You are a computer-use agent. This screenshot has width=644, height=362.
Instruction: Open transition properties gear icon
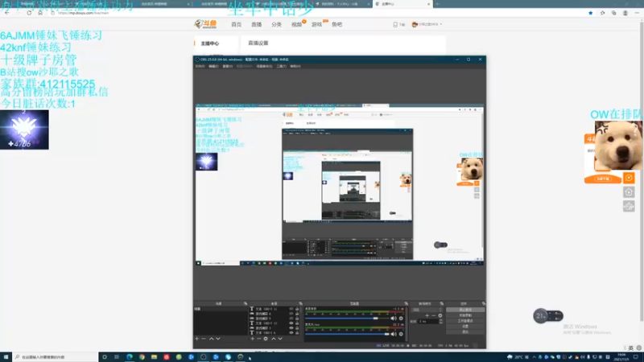tap(440, 315)
